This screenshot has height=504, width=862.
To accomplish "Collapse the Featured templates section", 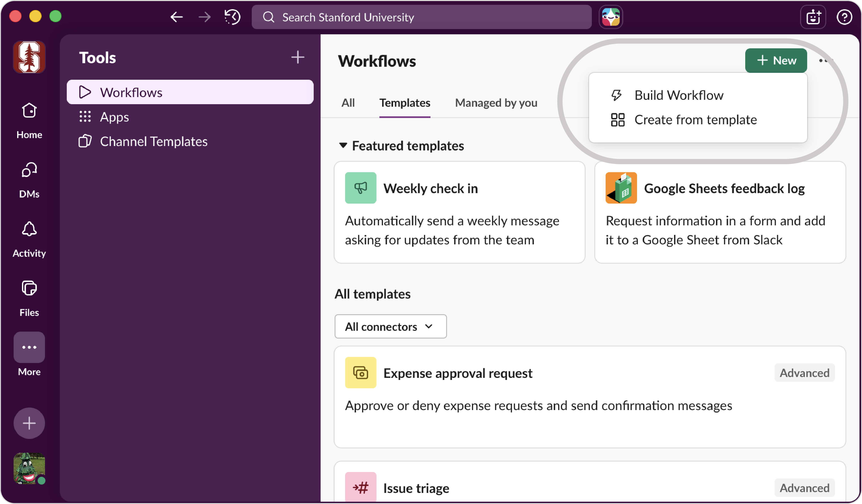I will (x=343, y=145).
